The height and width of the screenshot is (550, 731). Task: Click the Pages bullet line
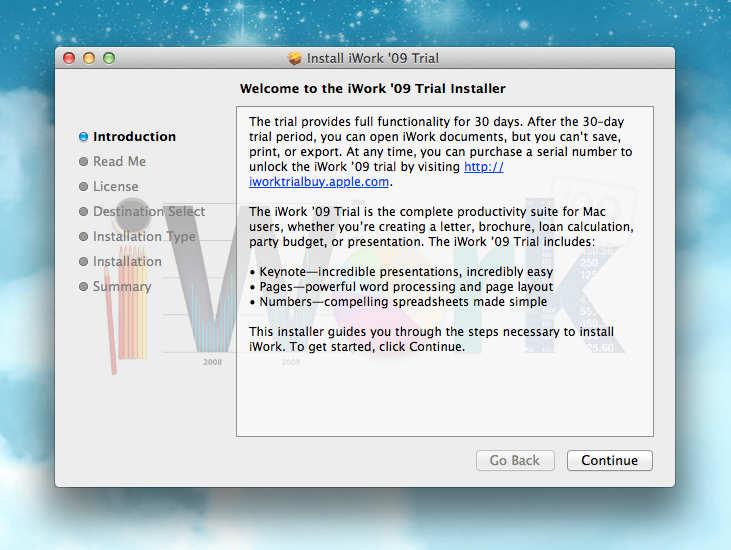click(401, 287)
